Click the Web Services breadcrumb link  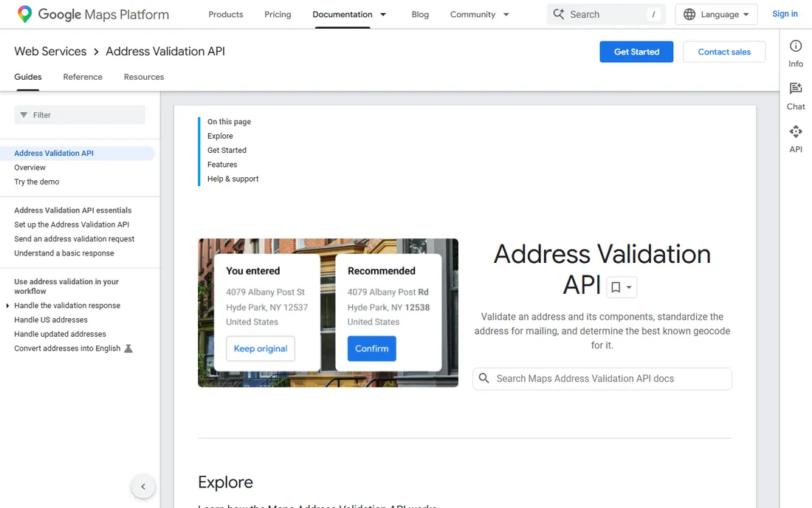pos(50,51)
